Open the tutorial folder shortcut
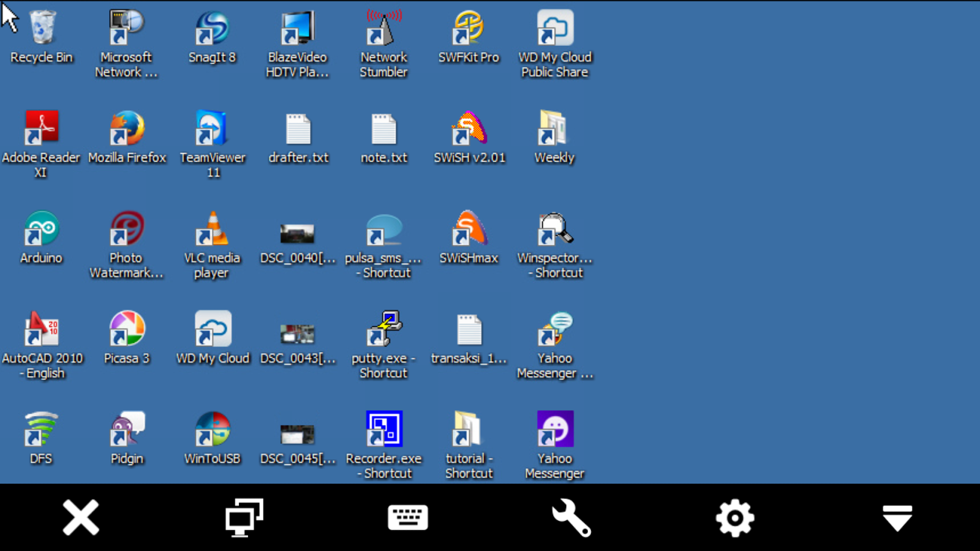This screenshot has width=980, height=551. tap(468, 429)
